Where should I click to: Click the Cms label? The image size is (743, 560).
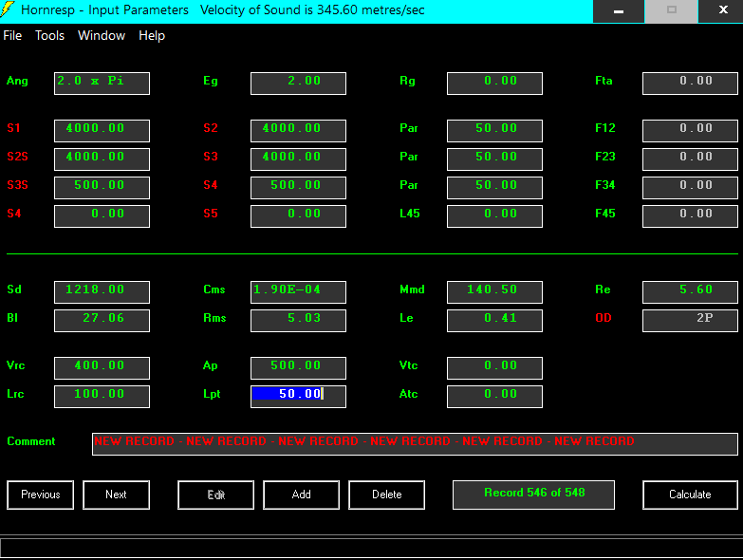pyautogui.click(x=214, y=289)
